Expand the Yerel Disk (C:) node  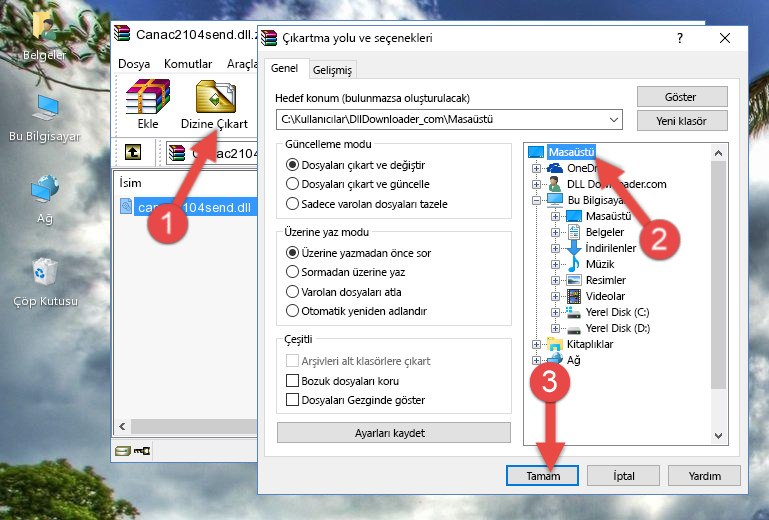coord(555,312)
